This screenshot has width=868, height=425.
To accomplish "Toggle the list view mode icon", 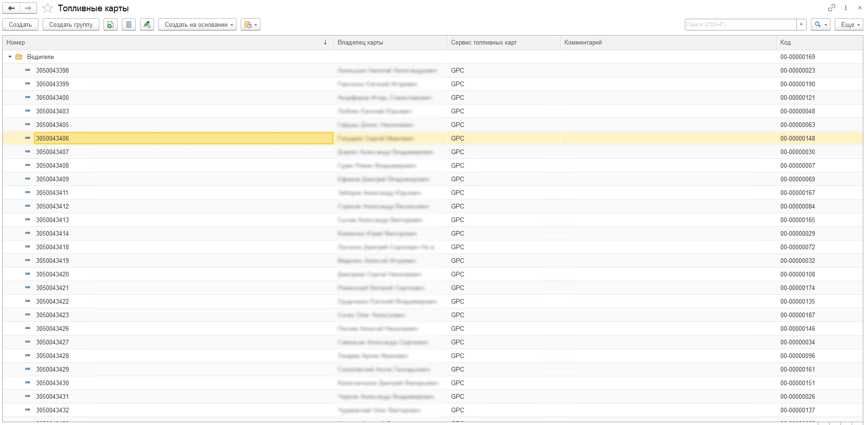I will tap(129, 25).
